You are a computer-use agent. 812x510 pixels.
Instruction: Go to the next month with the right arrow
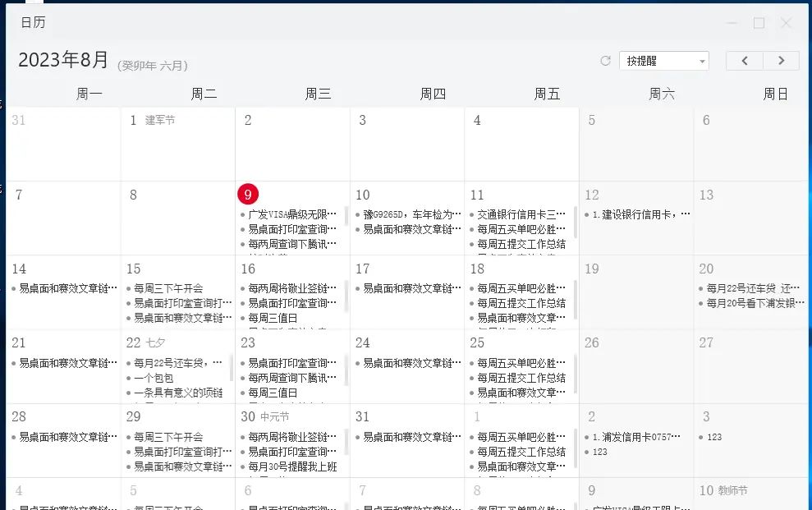pyautogui.click(x=781, y=60)
